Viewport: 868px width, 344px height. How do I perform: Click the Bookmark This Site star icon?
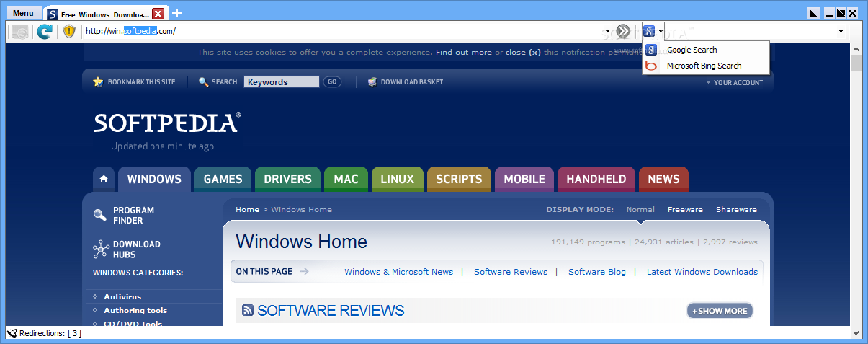[x=98, y=81]
